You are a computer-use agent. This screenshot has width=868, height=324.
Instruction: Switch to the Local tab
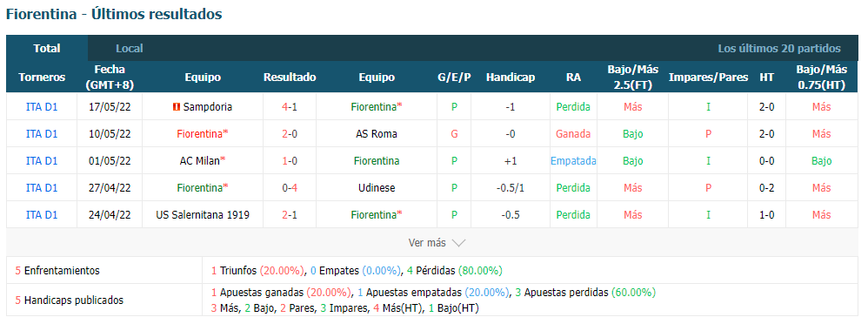coord(130,48)
